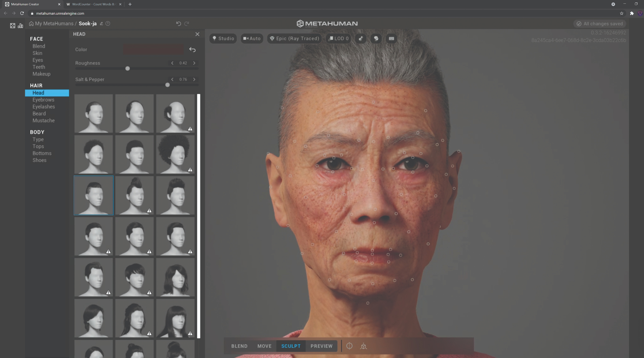Toggle the rig bone icon in toolbar
The width and height of the screenshot is (644, 358).
[361, 39]
